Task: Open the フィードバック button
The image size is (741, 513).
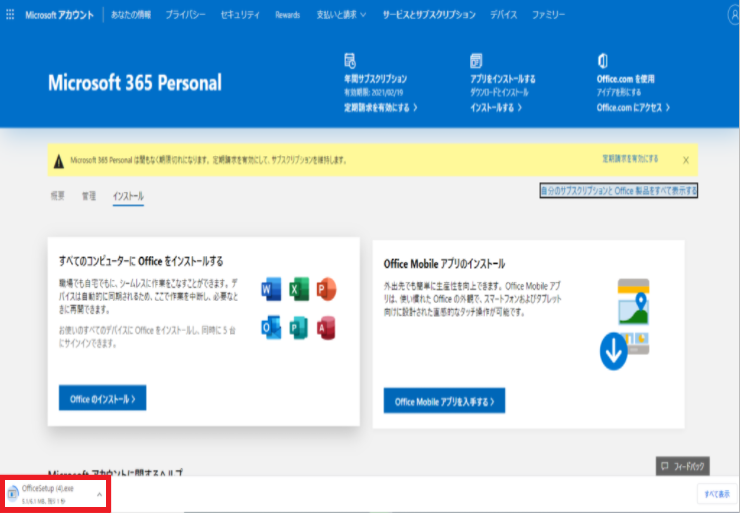Action: click(x=682, y=466)
